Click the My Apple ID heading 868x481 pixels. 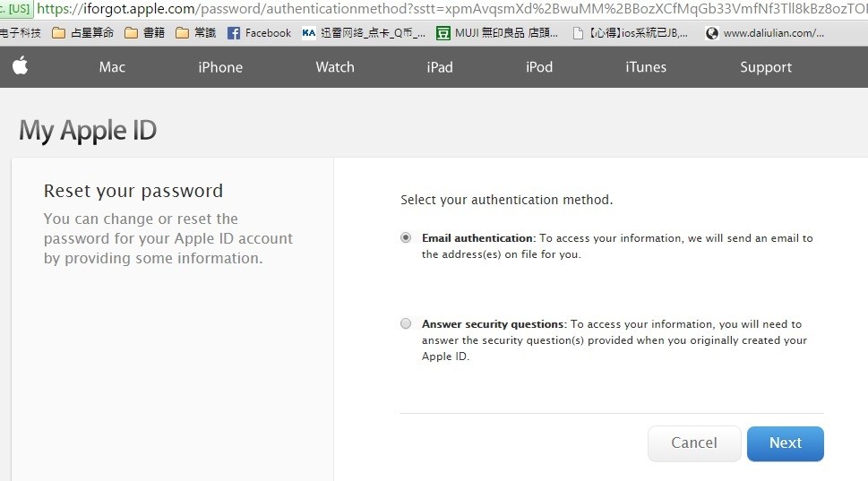[88, 131]
